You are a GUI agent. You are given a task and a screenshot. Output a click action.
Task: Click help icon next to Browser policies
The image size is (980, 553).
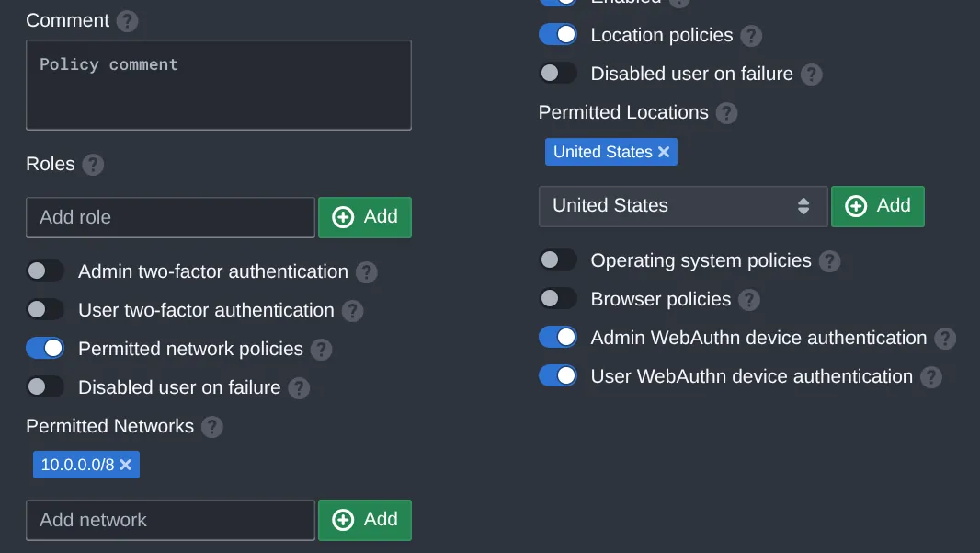click(x=749, y=299)
